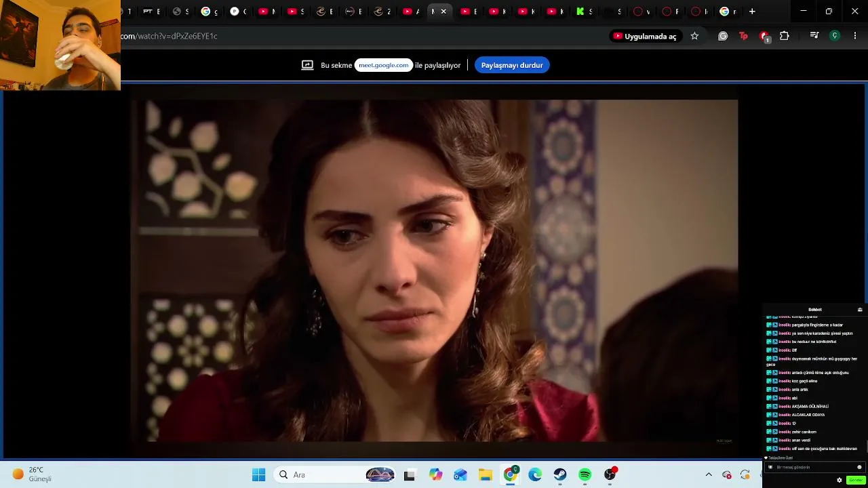
Task: Click the shared video frame
Action: [434, 271]
